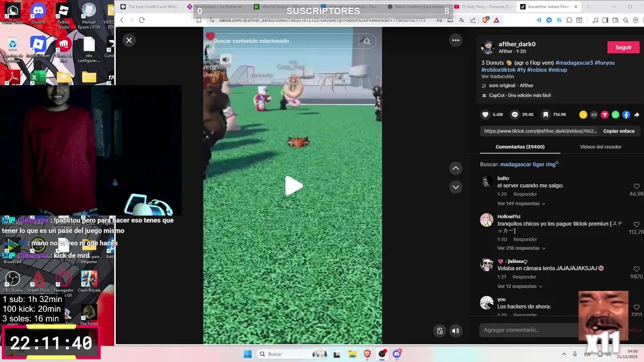Open balto's commenter avatar
644x362 pixels.
pos(487,182)
